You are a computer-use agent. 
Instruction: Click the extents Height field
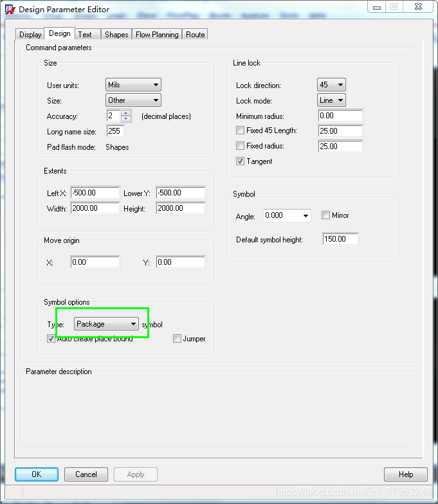(x=180, y=208)
